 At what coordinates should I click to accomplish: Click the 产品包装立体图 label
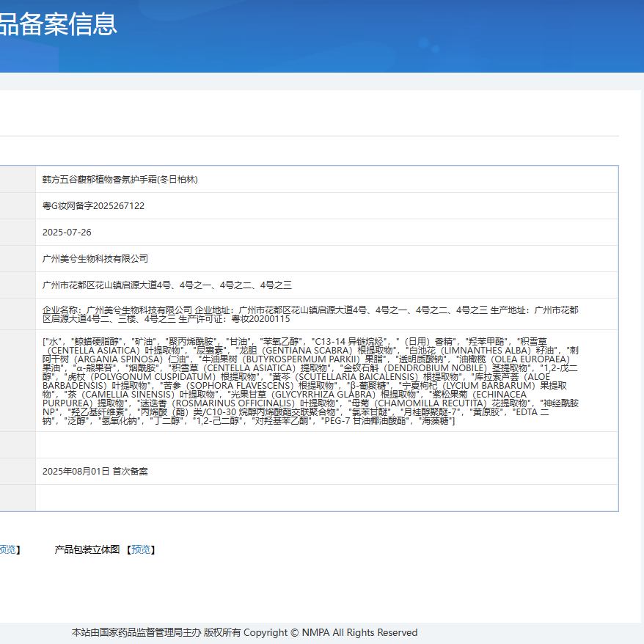tap(87, 549)
